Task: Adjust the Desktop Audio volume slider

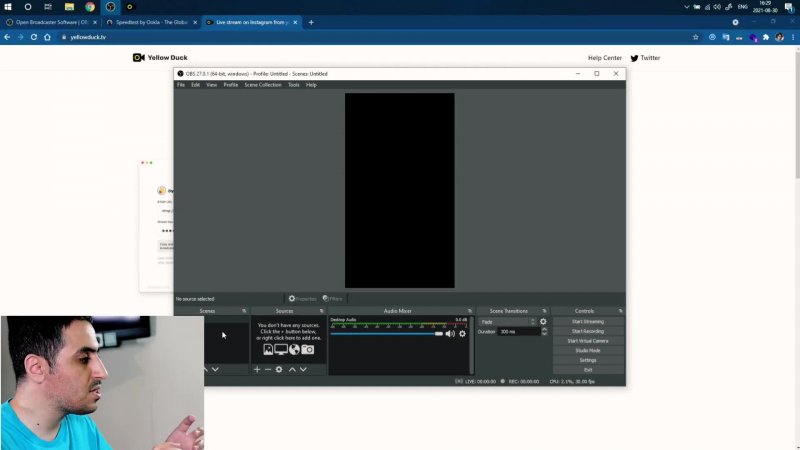Action: (386, 334)
